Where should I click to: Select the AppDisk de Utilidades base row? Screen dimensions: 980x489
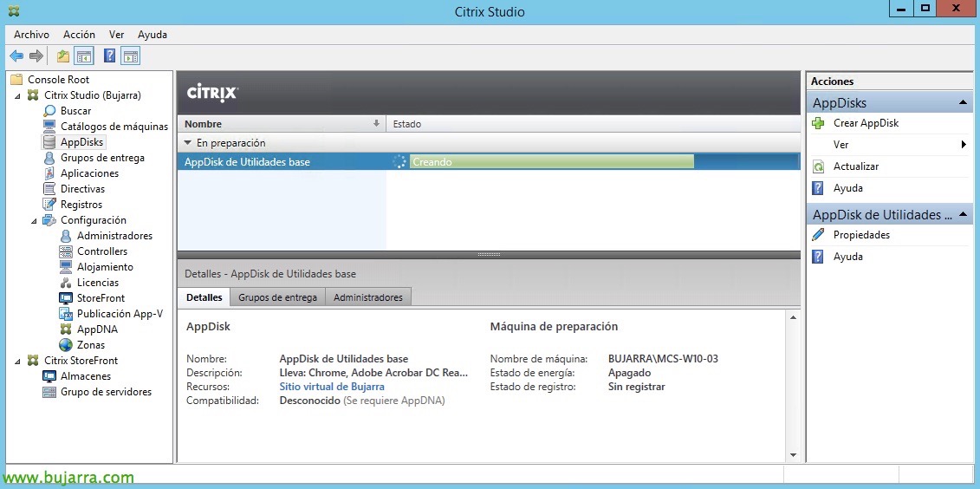pyautogui.click(x=488, y=162)
